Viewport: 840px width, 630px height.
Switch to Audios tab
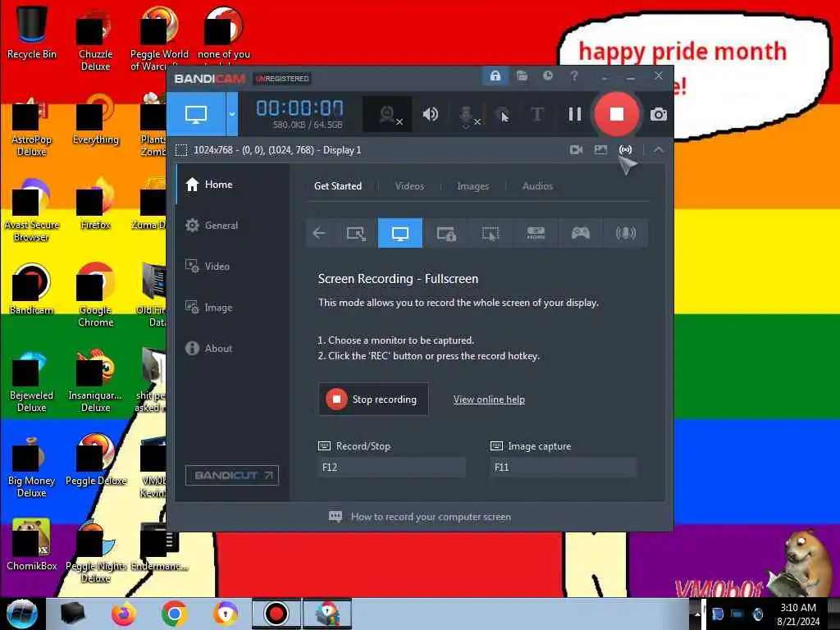click(537, 186)
